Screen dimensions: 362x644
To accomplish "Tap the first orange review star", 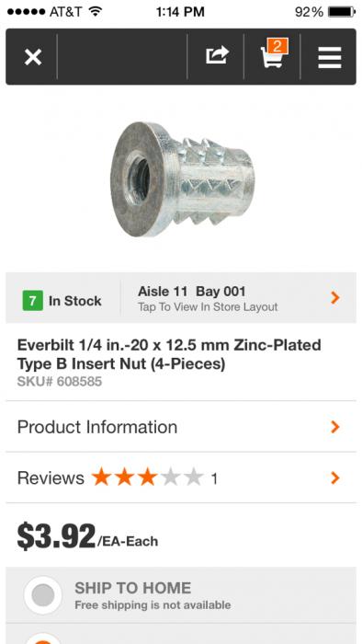I will [x=101, y=478].
